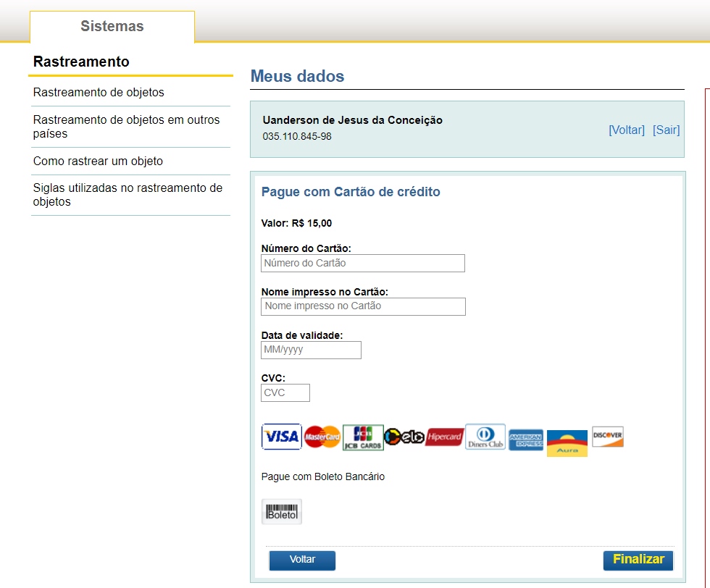Select the Elo card logo
The image size is (710, 588).
404,437
